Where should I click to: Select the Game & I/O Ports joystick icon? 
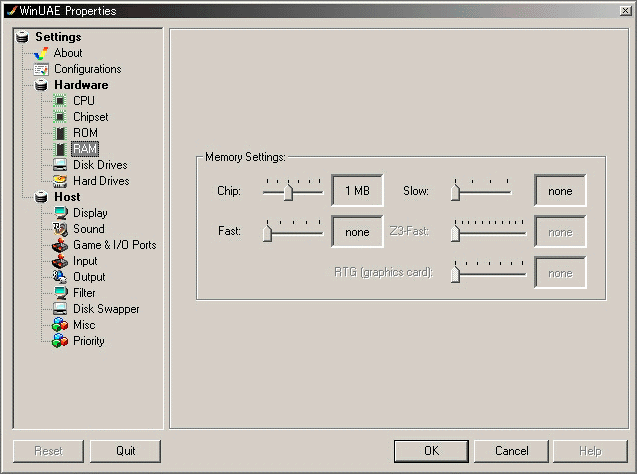[60, 245]
